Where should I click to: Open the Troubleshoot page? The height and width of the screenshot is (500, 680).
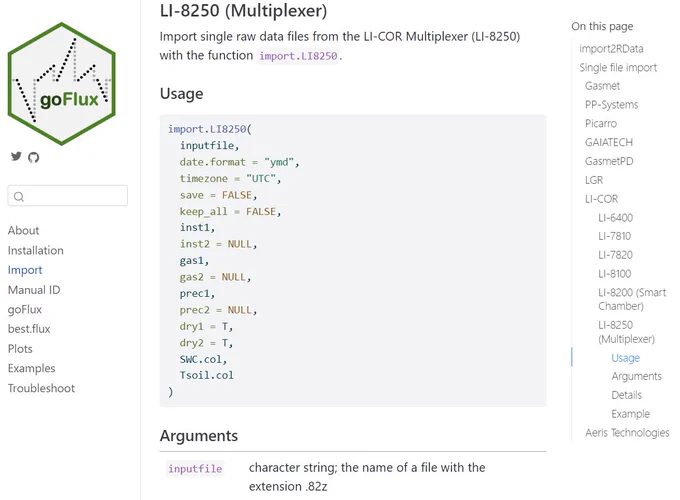41,388
